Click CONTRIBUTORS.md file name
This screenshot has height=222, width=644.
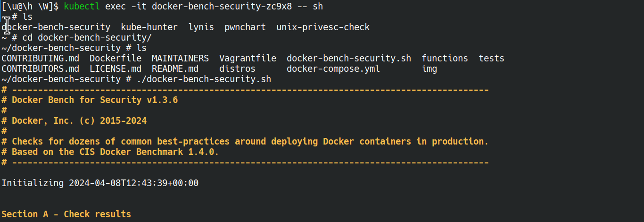[x=41, y=69]
